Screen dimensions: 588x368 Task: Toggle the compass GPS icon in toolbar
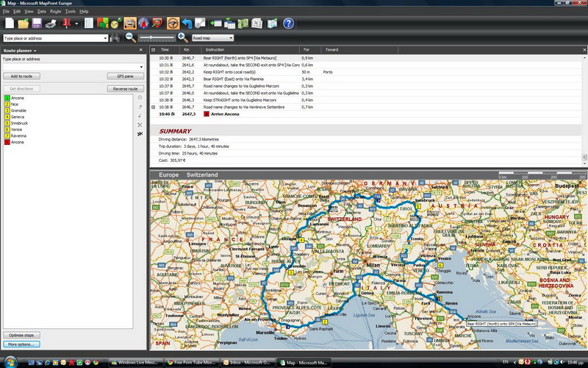click(x=143, y=24)
